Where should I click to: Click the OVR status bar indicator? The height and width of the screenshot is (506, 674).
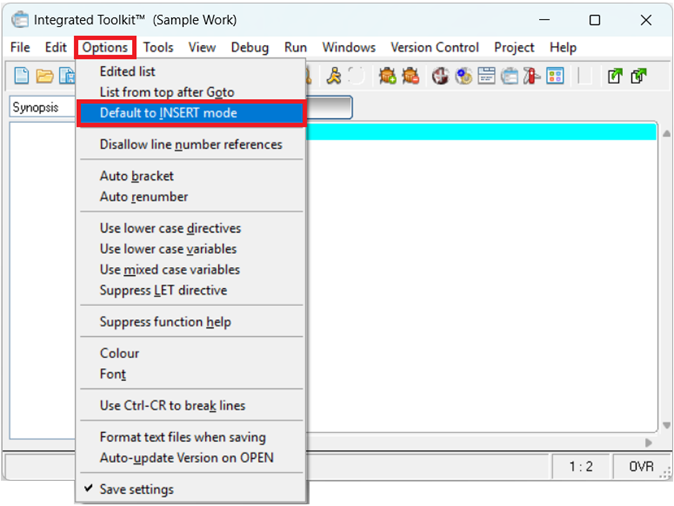click(641, 466)
